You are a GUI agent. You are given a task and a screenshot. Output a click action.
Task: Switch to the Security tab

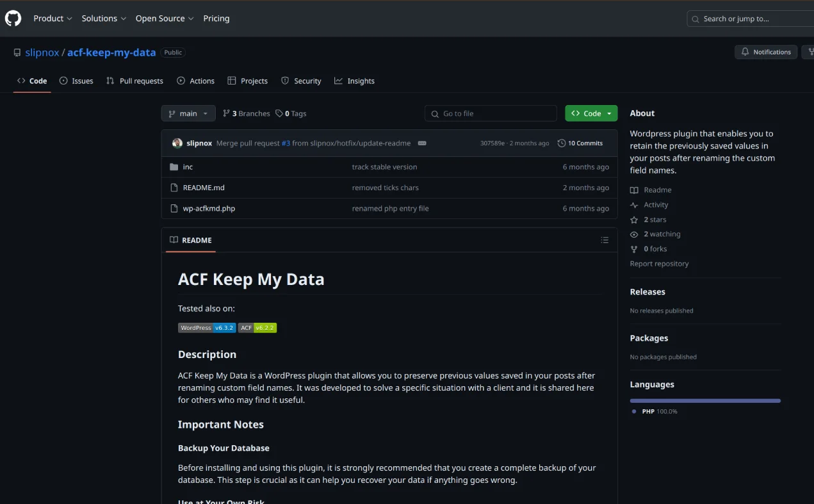tap(301, 81)
